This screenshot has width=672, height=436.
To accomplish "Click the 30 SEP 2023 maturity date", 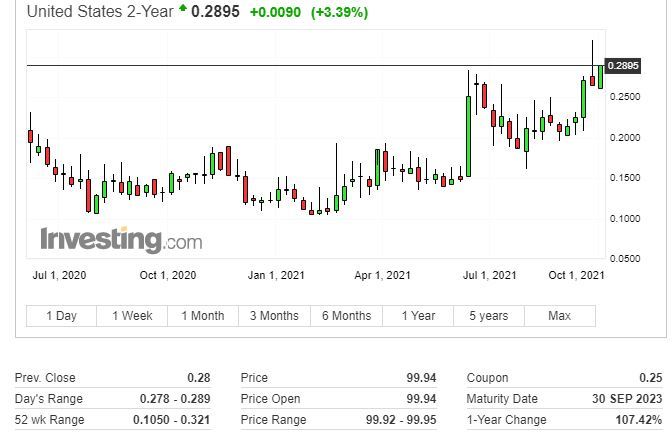I will coord(627,399).
